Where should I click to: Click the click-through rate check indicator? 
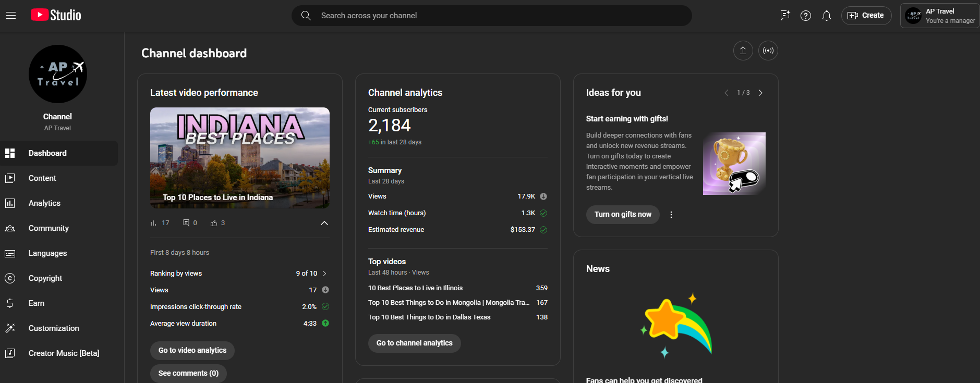point(325,306)
